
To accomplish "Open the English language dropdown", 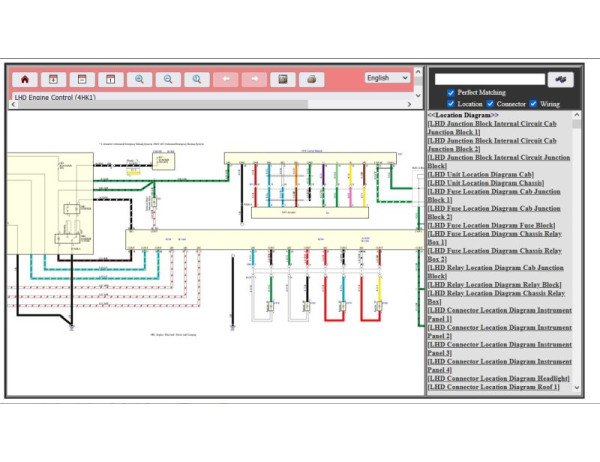I will (x=387, y=78).
